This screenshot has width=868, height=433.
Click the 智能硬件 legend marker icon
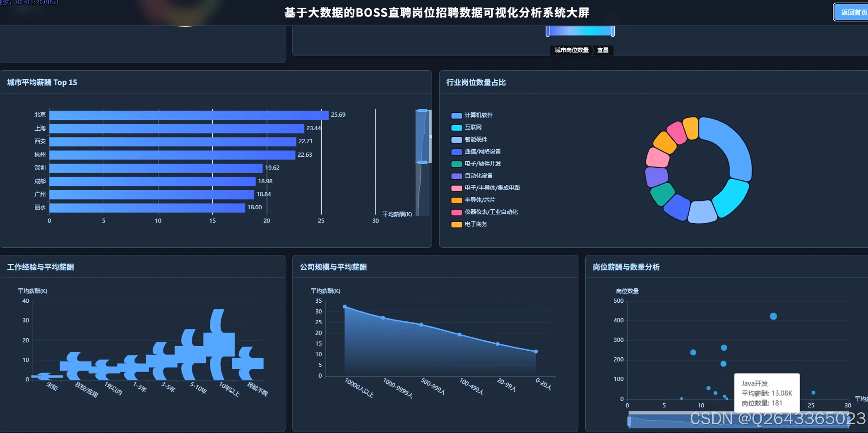click(x=457, y=139)
